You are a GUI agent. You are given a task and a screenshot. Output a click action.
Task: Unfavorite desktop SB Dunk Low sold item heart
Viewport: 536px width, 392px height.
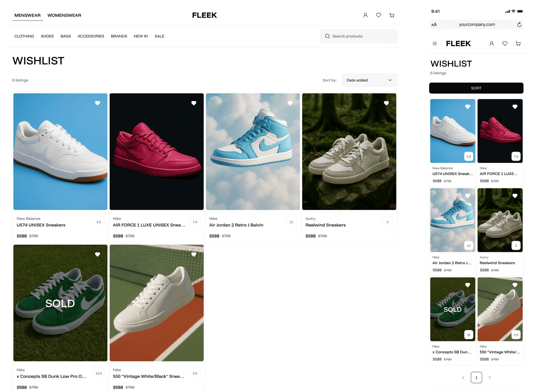(97, 254)
